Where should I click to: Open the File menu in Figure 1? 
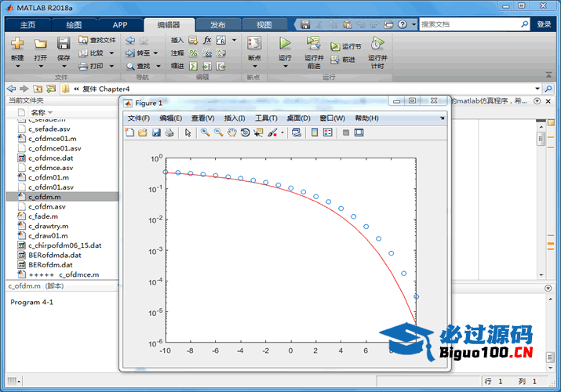139,118
